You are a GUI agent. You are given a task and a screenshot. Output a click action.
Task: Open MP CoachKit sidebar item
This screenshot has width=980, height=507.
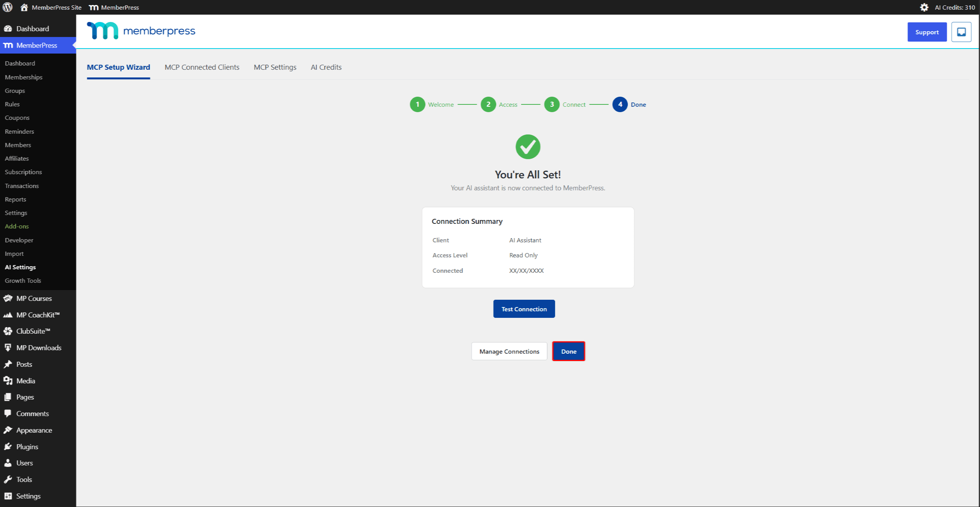[x=38, y=315]
